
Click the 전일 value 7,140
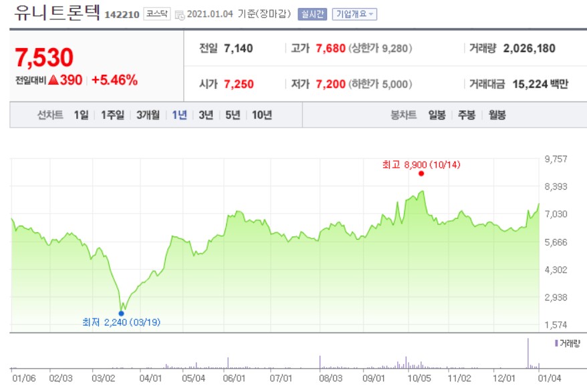click(239, 48)
